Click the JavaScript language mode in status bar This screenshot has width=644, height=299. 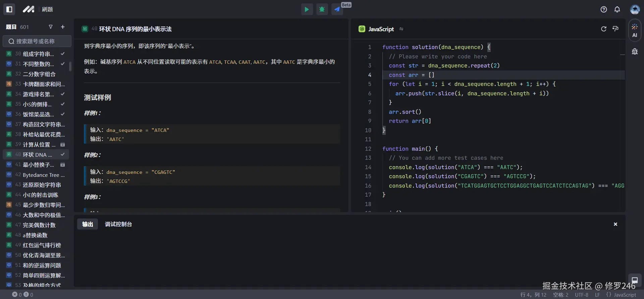[x=625, y=295]
